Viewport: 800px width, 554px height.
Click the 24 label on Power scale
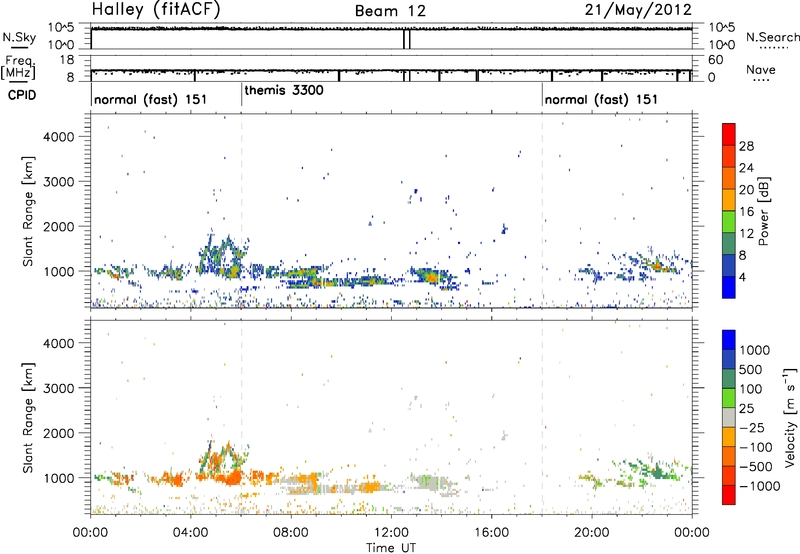point(746,168)
